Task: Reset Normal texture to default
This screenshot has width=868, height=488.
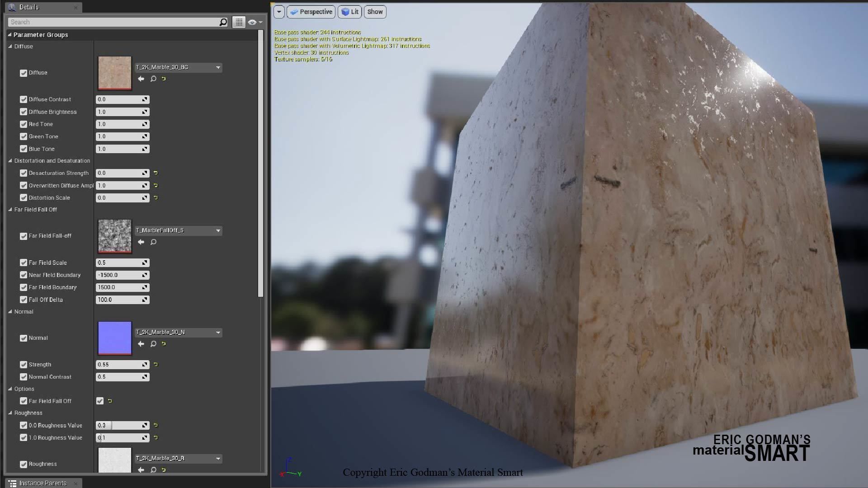Action: click(x=164, y=344)
